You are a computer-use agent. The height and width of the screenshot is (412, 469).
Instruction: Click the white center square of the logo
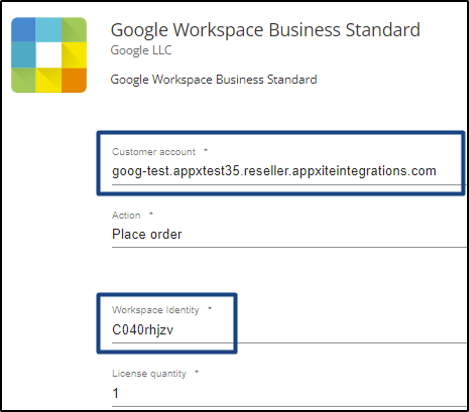[x=49, y=55]
